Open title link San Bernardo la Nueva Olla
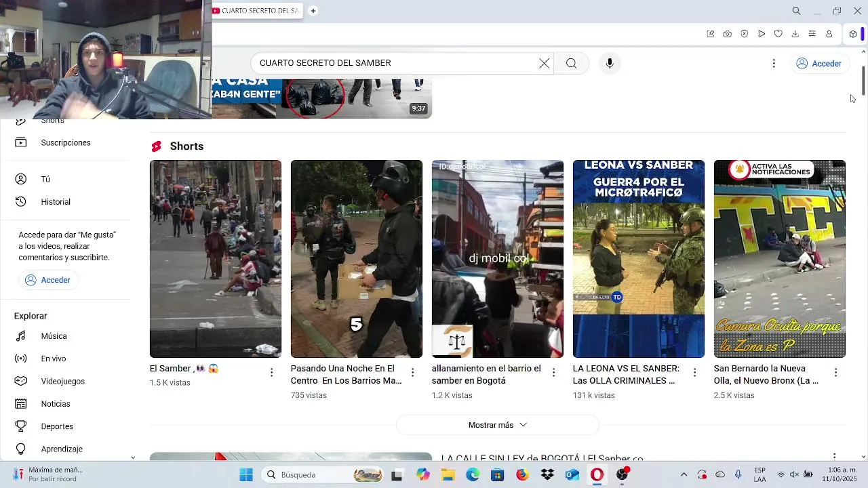Viewport: 868px width, 488px height. (x=766, y=374)
